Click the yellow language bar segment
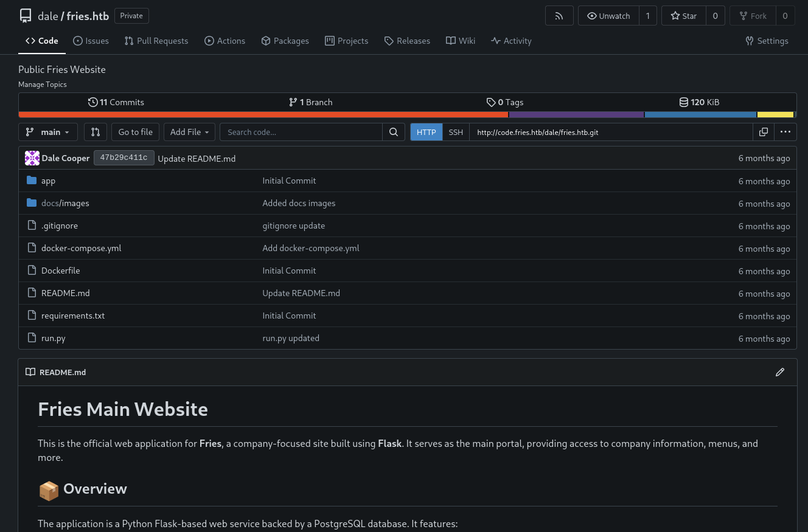Screen dimensions: 808x532 tap(775, 114)
